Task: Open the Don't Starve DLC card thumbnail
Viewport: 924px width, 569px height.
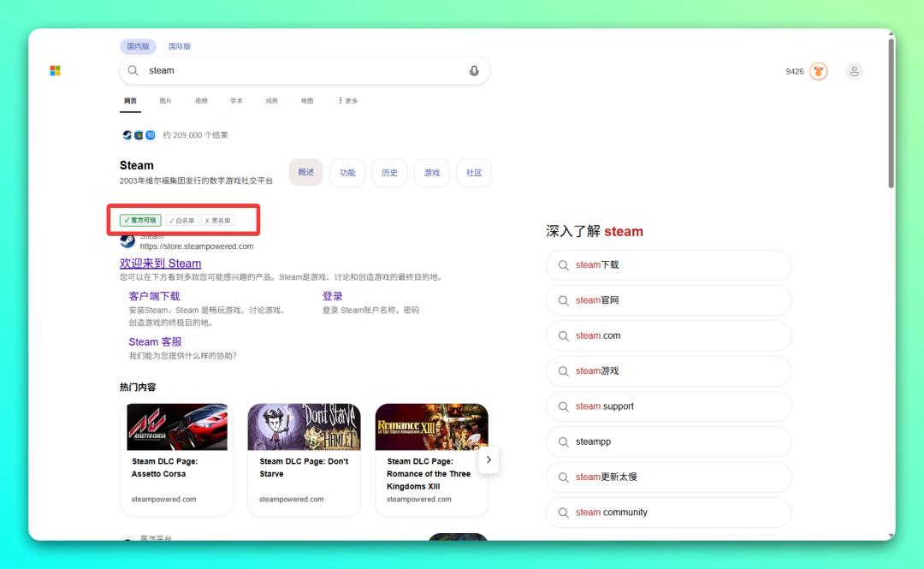Action: 304,428
